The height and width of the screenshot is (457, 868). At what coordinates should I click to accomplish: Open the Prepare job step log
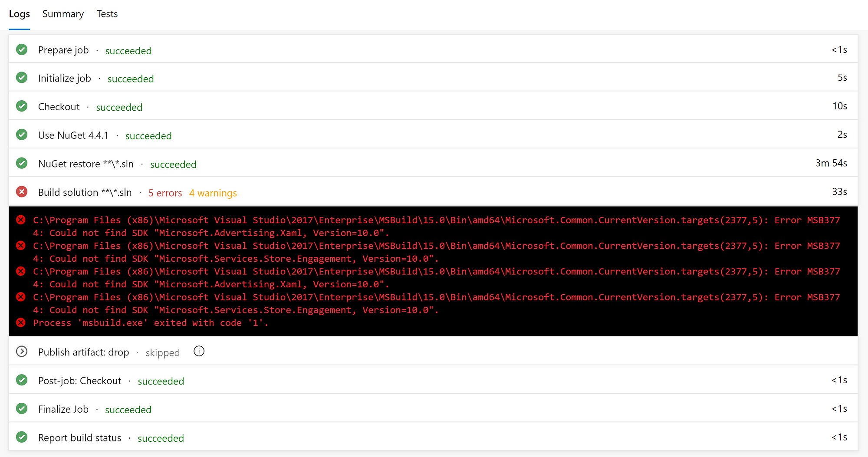point(433,49)
